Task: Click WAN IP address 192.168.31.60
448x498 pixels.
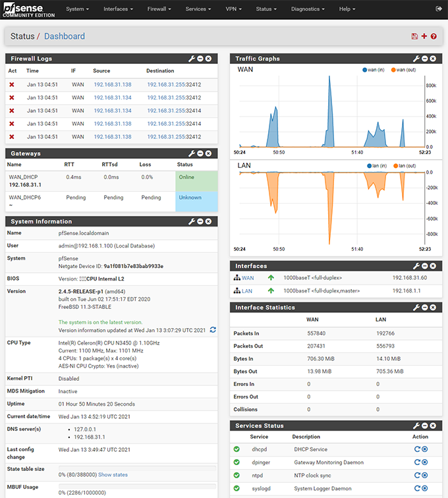Action: tap(410, 277)
